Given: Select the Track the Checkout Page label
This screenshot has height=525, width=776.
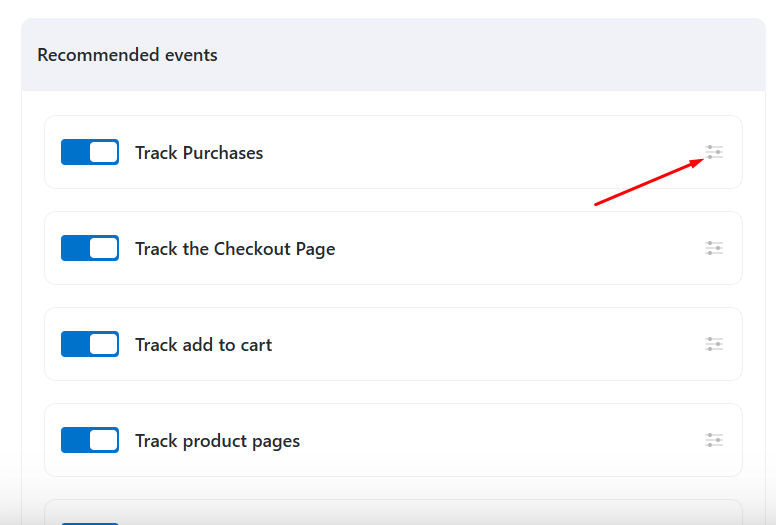Looking at the screenshot, I should (235, 249).
